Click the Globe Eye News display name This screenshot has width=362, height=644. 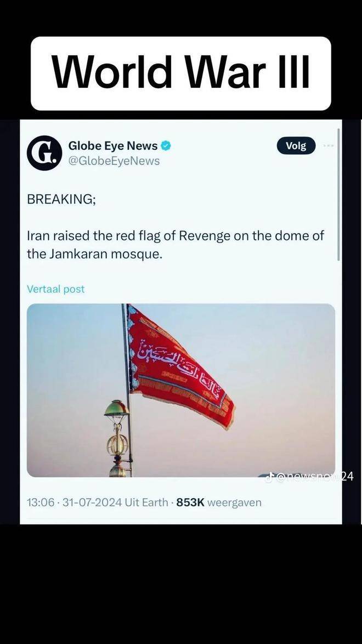113,146
